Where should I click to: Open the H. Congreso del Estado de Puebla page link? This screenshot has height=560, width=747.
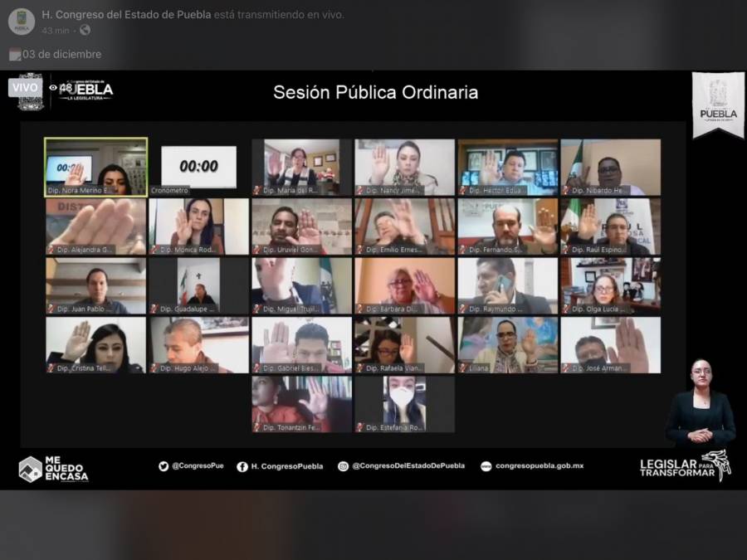click(x=126, y=15)
